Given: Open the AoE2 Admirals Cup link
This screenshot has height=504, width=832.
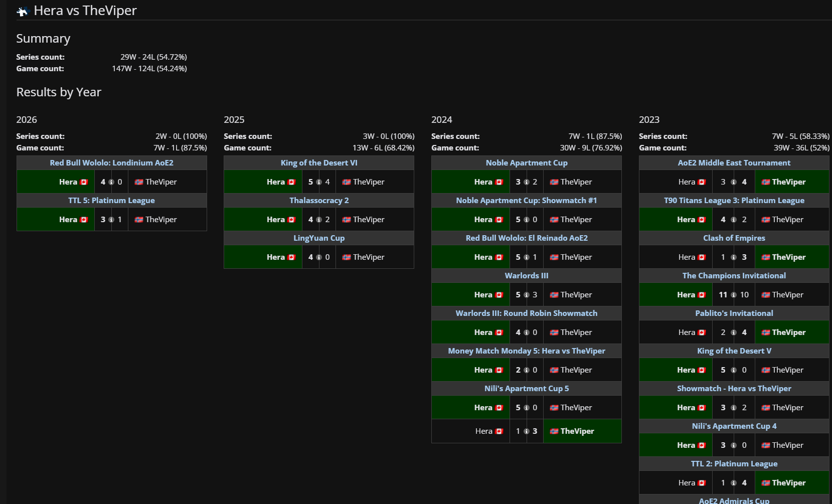Looking at the screenshot, I should pyautogui.click(x=734, y=500).
